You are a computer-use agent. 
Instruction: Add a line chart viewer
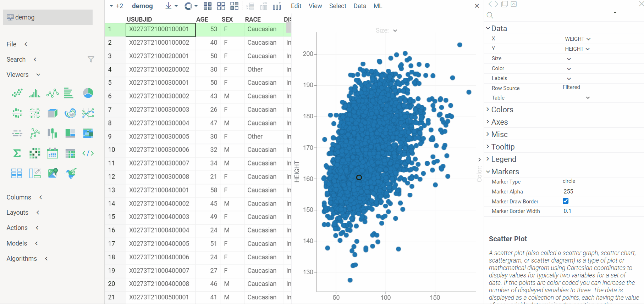tap(53, 93)
